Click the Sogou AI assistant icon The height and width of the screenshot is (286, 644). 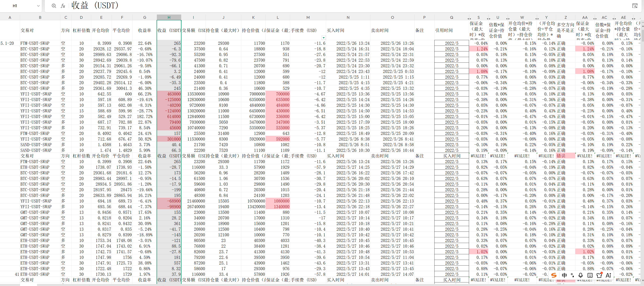(608, 275)
